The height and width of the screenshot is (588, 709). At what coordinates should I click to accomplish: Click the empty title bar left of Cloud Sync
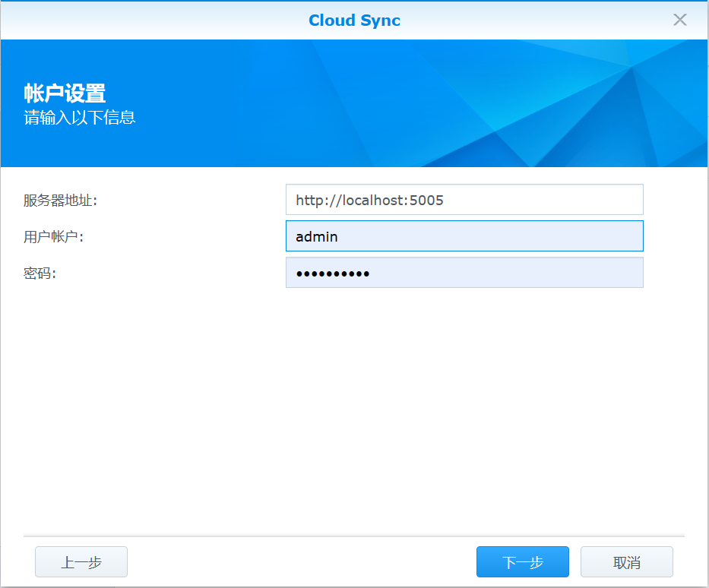[152, 21]
